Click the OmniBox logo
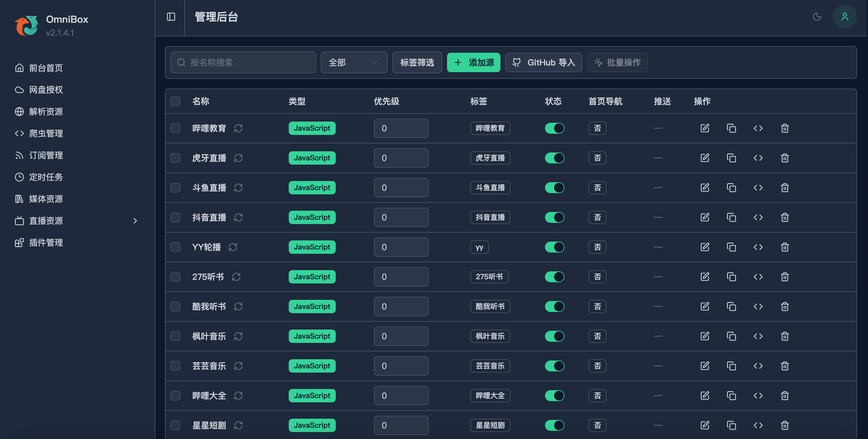 point(26,25)
